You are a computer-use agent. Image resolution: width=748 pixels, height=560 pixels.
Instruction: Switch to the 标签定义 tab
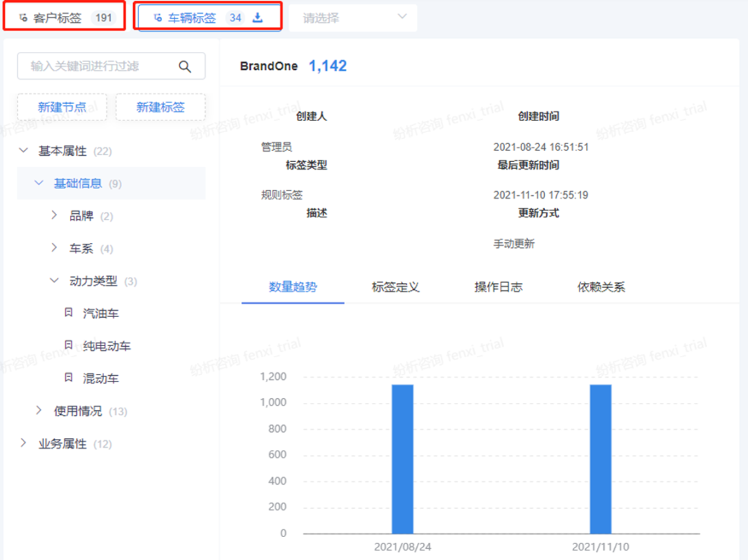(395, 287)
